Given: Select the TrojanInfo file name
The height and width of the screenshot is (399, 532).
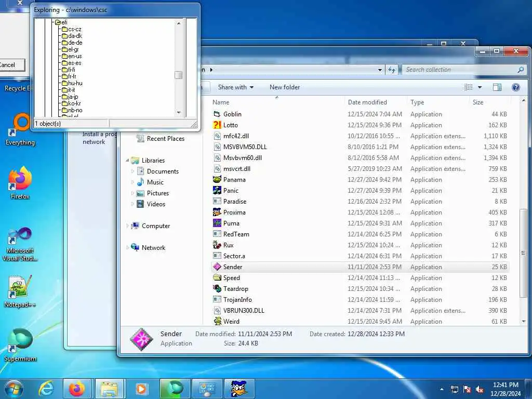Looking at the screenshot, I should (x=237, y=299).
